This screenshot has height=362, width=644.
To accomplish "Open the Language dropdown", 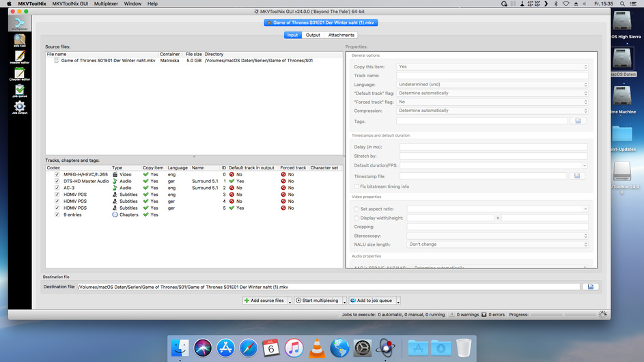I will (x=492, y=84).
